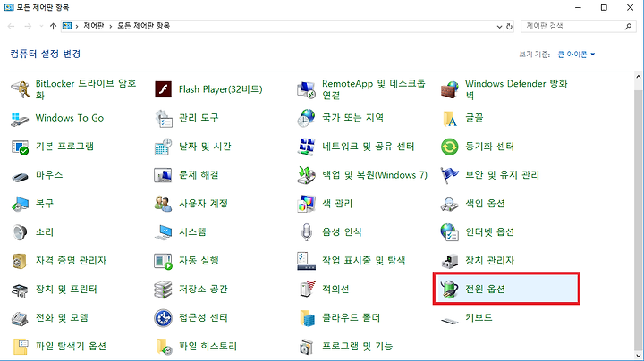644x361 pixels.
Task: Refresh the control panel view
Action: click(509, 26)
